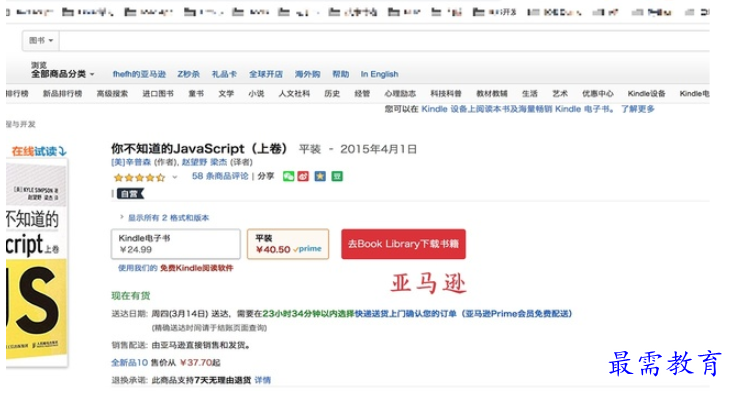
Task: Click the 在线试读 preview link
Action: coord(39,151)
